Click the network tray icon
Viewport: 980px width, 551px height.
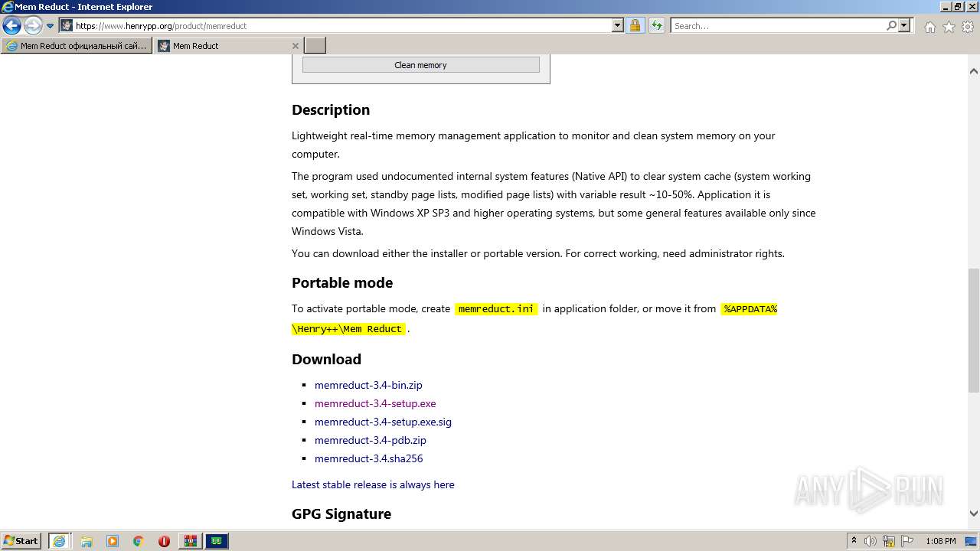pos(889,541)
